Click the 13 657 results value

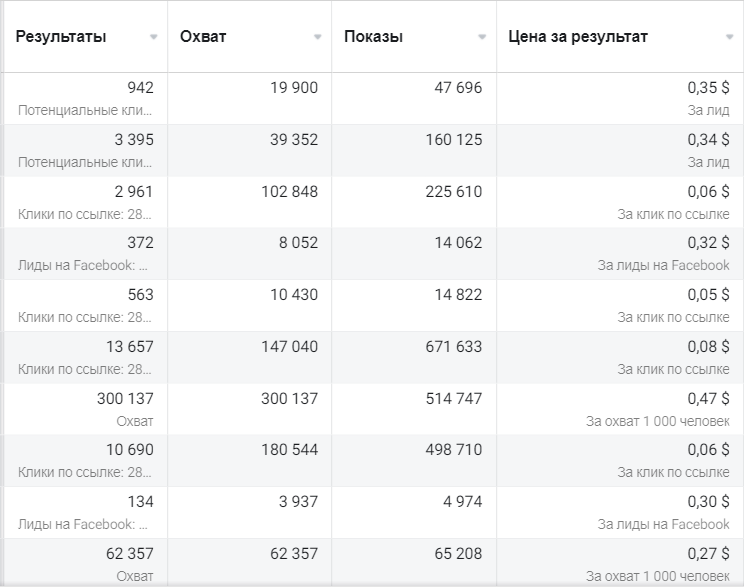[x=130, y=346]
